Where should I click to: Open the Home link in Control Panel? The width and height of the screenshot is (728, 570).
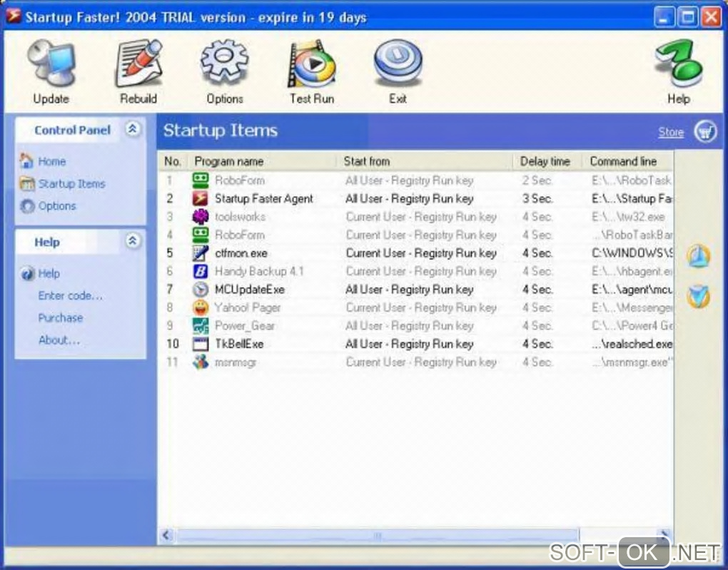[x=51, y=161]
